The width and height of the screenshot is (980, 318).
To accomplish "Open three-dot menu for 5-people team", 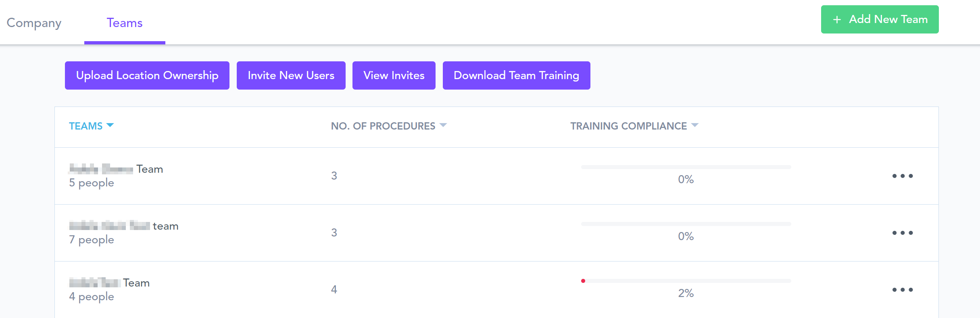I will 902,176.
